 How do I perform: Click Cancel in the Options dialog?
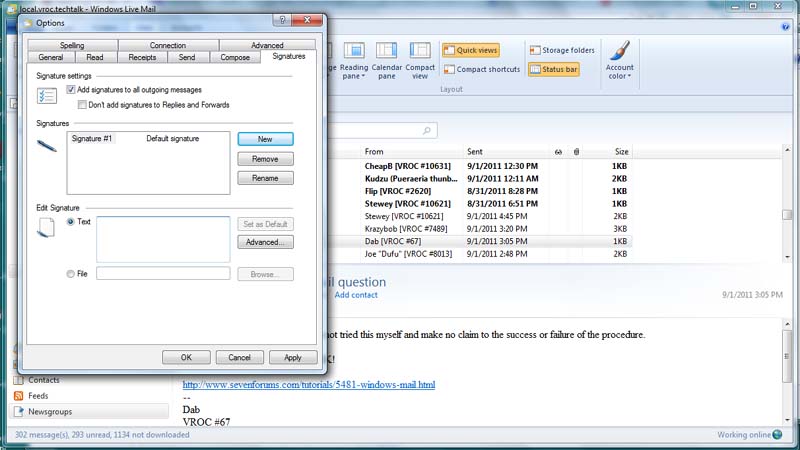tap(239, 357)
